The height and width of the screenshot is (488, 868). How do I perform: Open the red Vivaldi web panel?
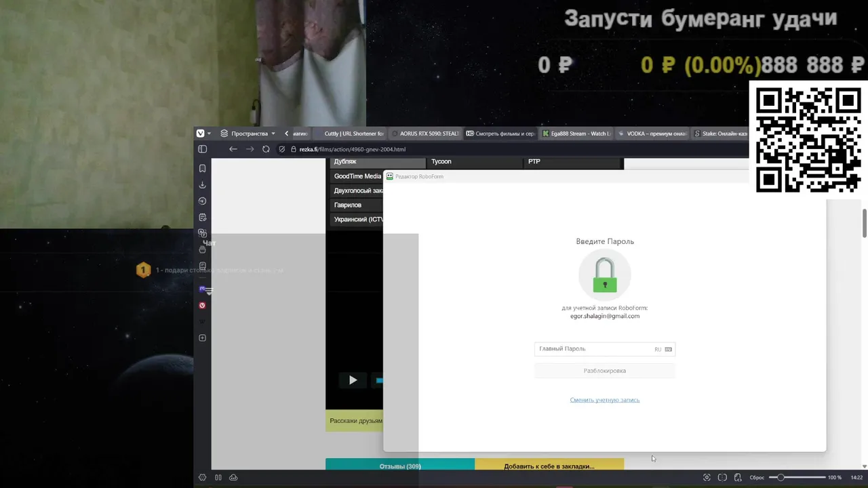click(x=202, y=305)
